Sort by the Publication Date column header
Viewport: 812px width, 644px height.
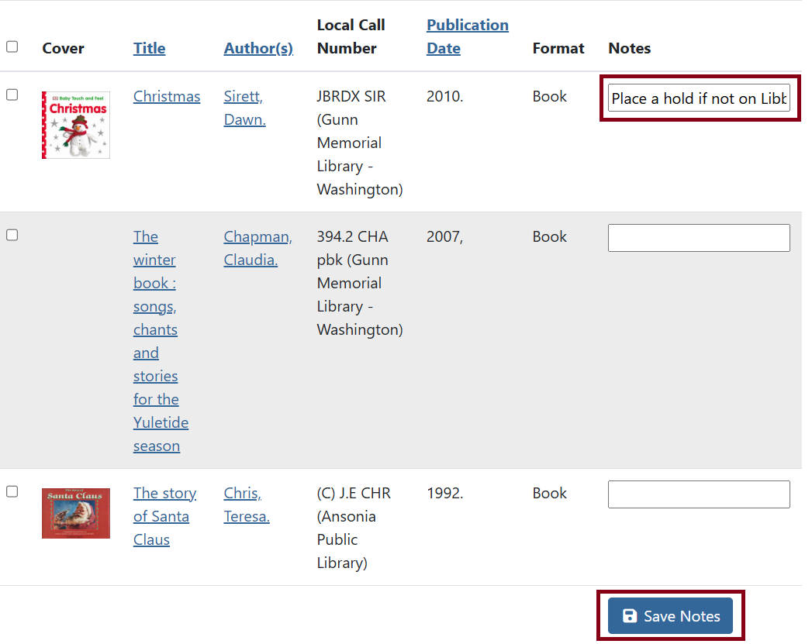point(467,36)
